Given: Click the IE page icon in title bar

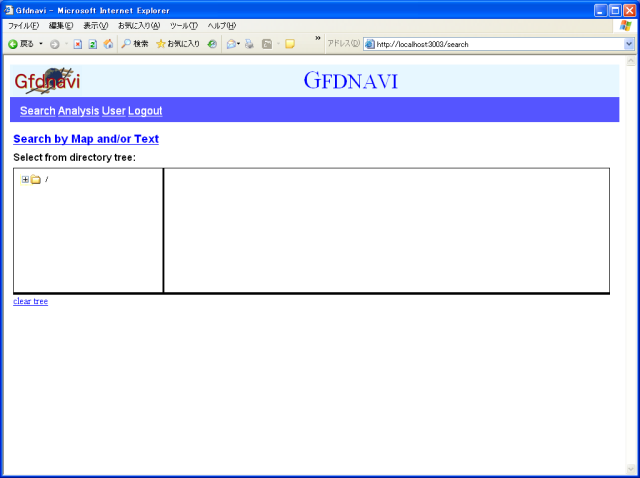Looking at the screenshot, I should click(9, 10).
